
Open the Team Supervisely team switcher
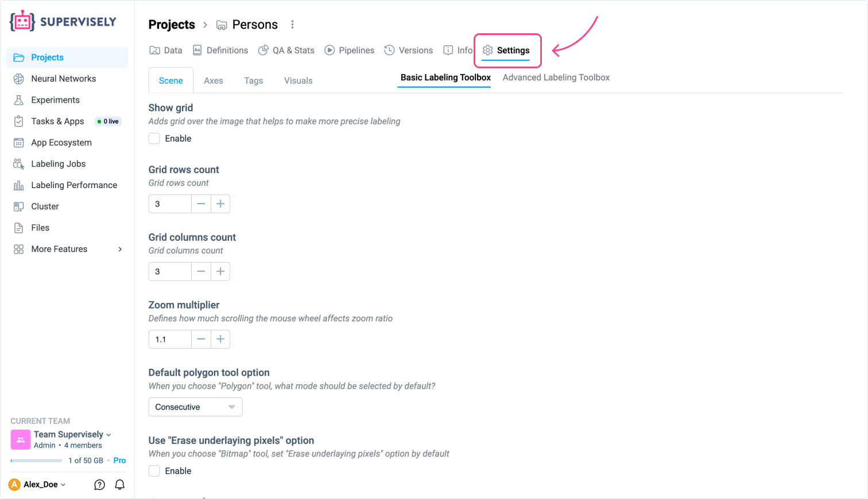click(x=68, y=434)
